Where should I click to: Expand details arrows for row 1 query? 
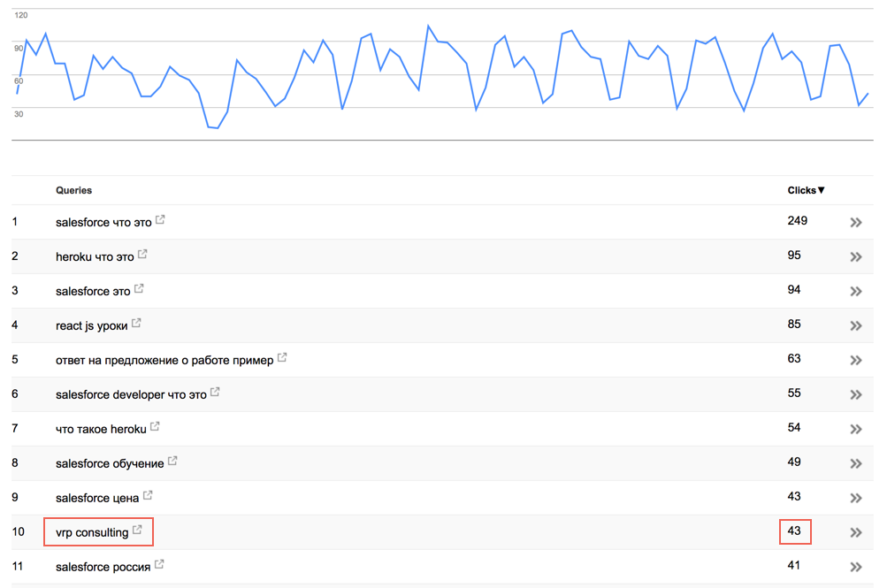tap(856, 223)
